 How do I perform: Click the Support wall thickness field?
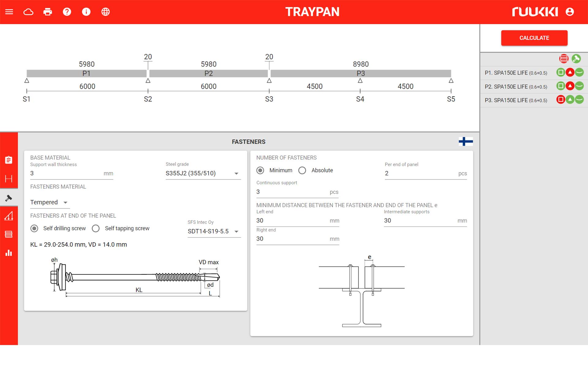[x=72, y=173]
